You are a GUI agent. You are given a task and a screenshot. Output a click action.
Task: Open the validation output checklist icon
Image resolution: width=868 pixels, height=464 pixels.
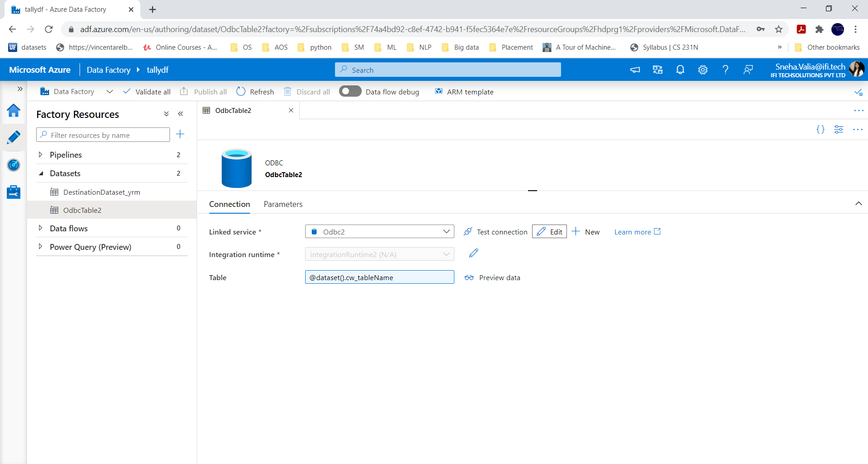[859, 92]
